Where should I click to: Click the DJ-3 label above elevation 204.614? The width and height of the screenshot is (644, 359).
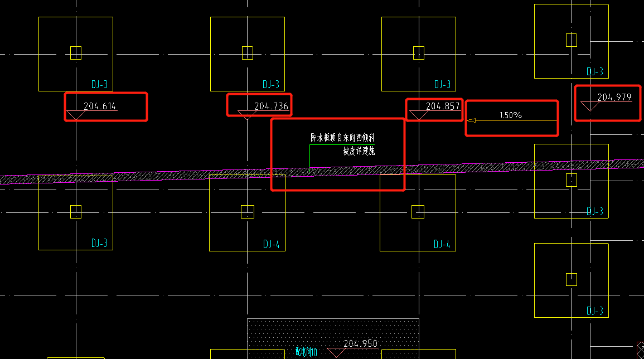(x=99, y=85)
